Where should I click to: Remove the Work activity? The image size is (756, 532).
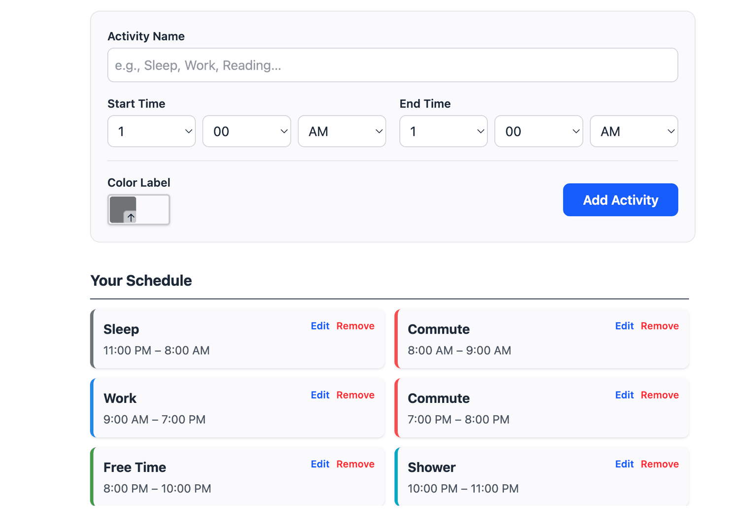coord(355,395)
